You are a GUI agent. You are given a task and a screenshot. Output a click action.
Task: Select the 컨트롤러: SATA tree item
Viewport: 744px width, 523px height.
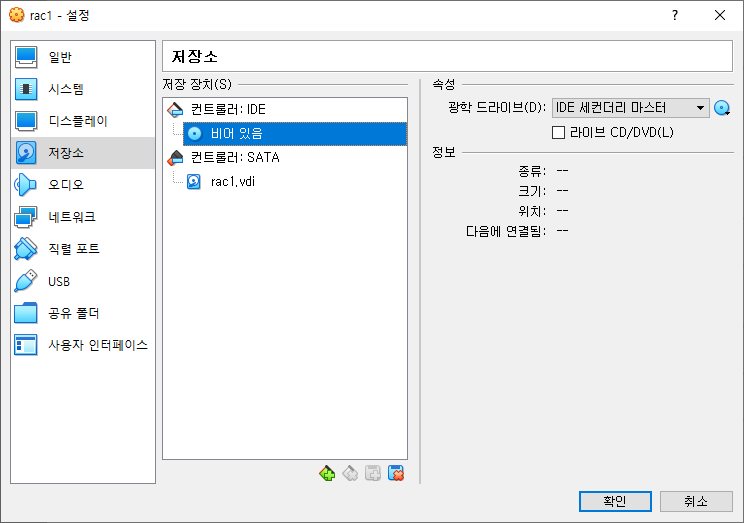coord(285,158)
